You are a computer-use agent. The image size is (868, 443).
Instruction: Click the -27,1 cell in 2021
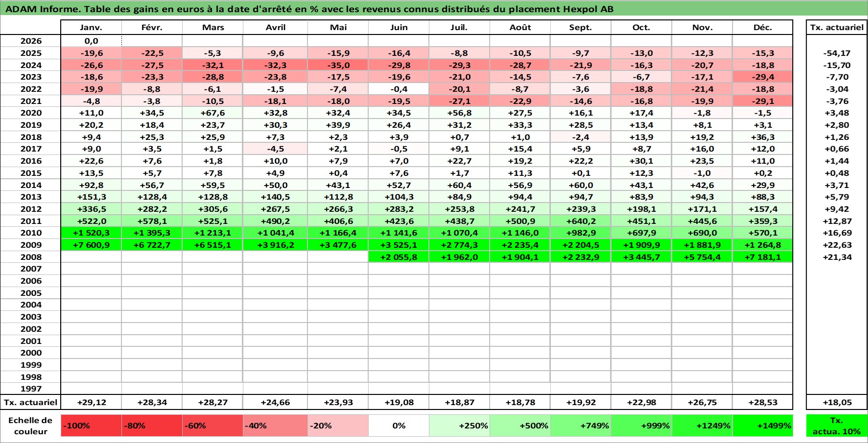(460, 101)
